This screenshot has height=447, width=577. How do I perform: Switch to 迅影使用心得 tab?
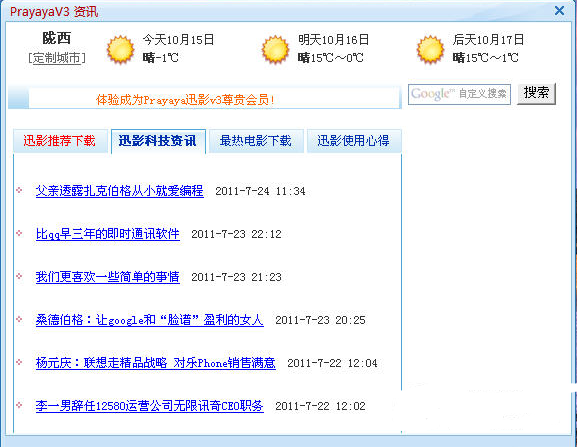(x=354, y=141)
